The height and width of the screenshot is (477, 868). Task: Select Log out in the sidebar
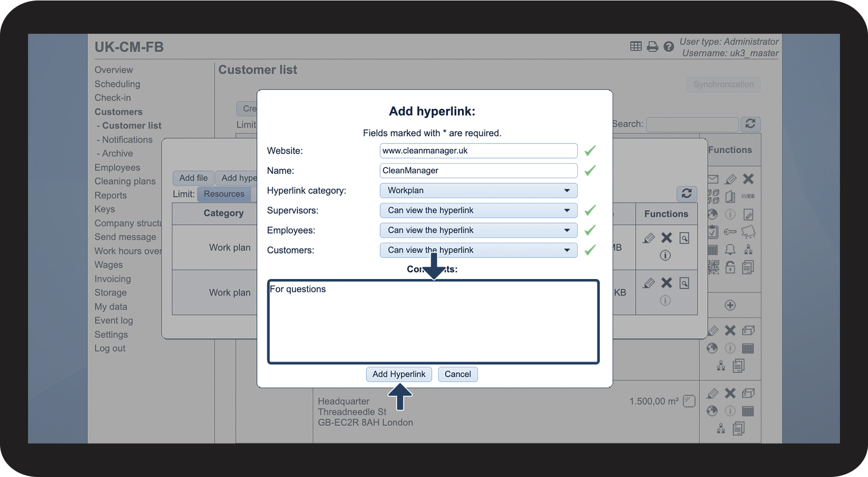click(x=110, y=348)
